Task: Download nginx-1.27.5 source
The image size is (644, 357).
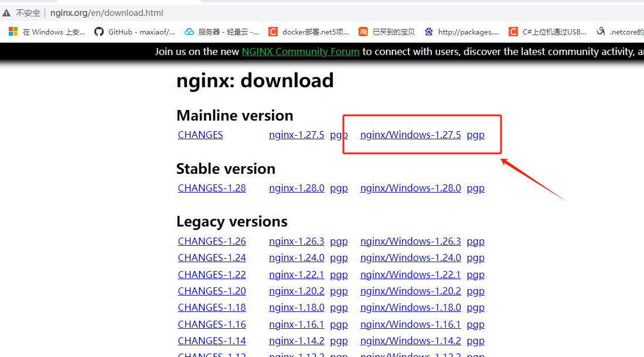Action: coord(297,135)
